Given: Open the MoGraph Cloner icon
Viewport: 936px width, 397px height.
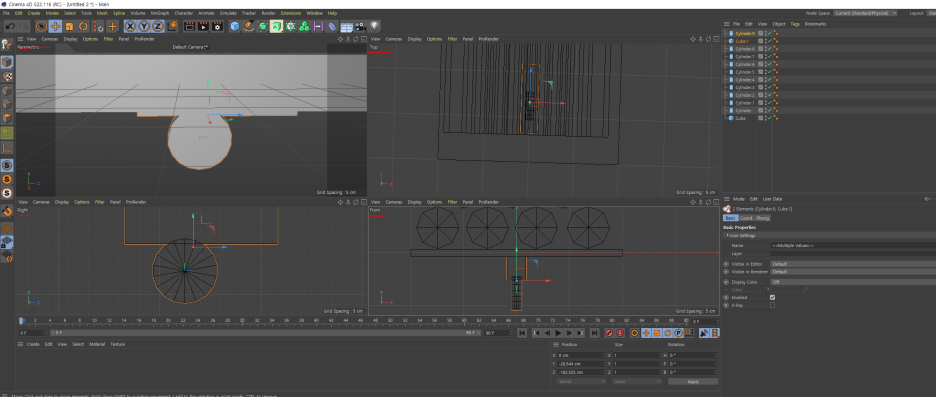Looking at the screenshot, I should pos(304,26).
